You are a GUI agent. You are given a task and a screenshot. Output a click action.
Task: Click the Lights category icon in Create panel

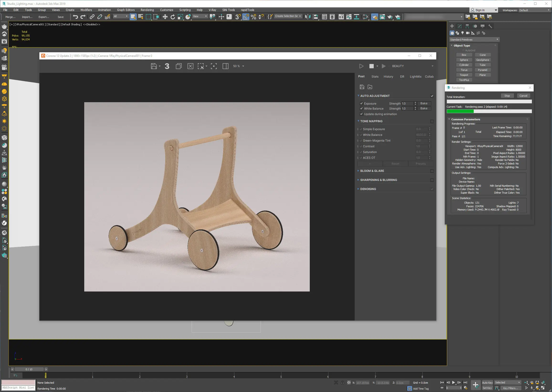pyautogui.click(x=462, y=33)
